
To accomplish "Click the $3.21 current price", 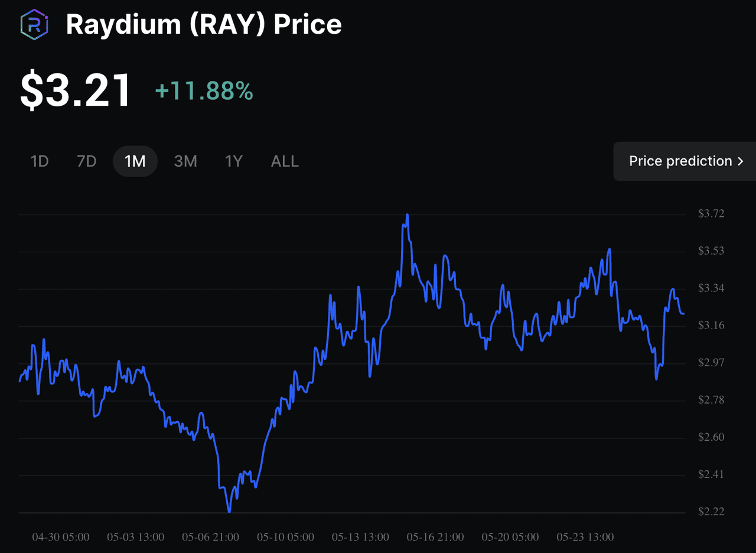I will 75,90.
